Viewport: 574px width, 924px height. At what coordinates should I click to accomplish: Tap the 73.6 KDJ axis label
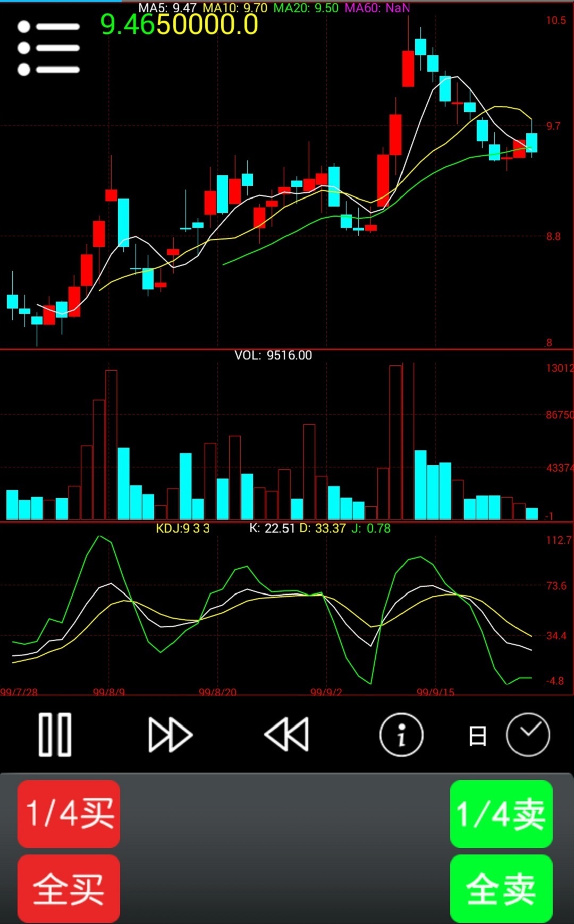coord(556,586)
